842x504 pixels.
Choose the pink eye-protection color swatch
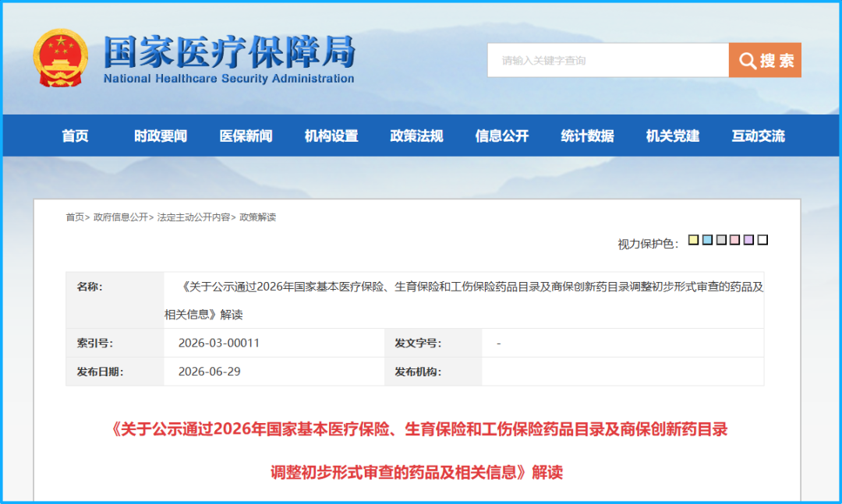point(735,240)
